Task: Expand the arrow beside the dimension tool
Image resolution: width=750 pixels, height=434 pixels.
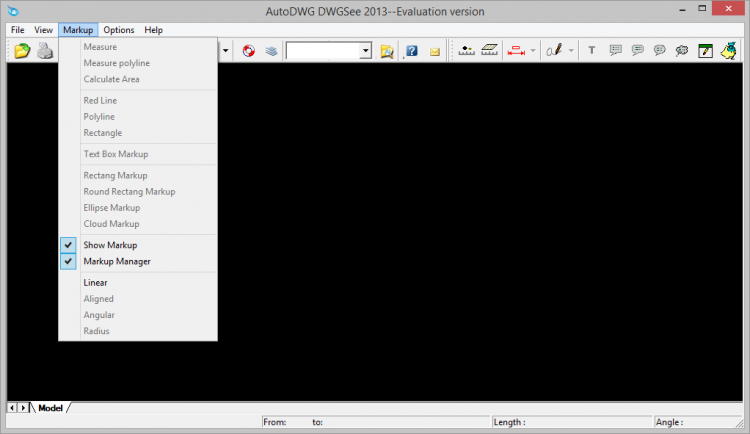Action: [533, 51]
